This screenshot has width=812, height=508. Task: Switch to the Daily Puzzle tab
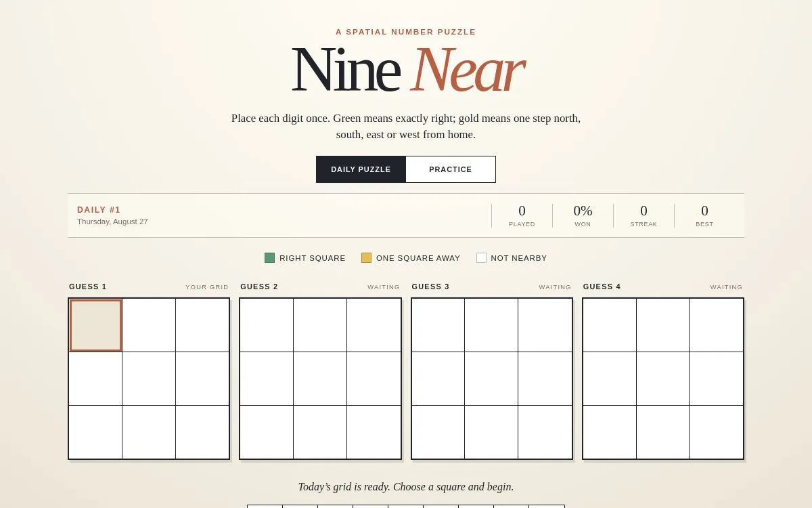(x=361, y=169)
